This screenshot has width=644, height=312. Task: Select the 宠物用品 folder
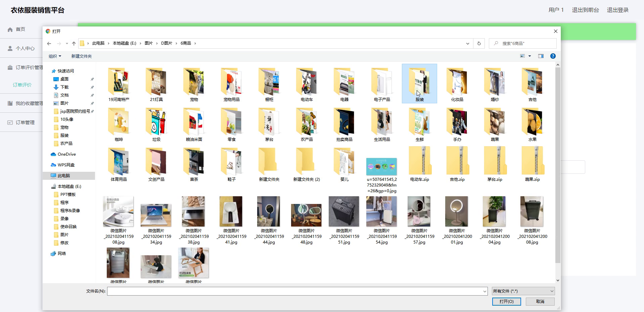[x=232, y=84]
